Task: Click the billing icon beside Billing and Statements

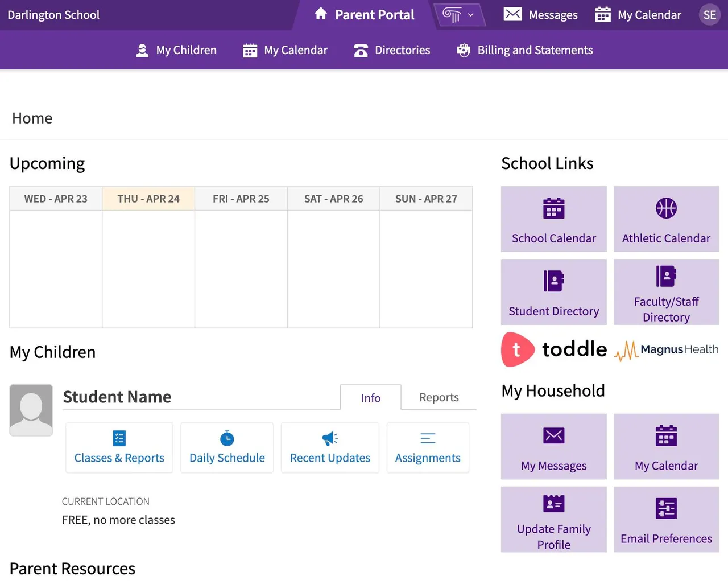Action: pos(464,51)
